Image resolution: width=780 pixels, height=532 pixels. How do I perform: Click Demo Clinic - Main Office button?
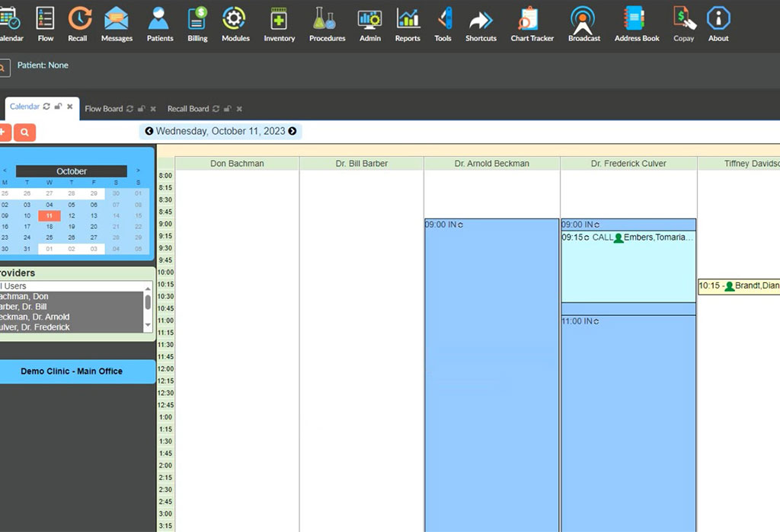click(72, 371)
